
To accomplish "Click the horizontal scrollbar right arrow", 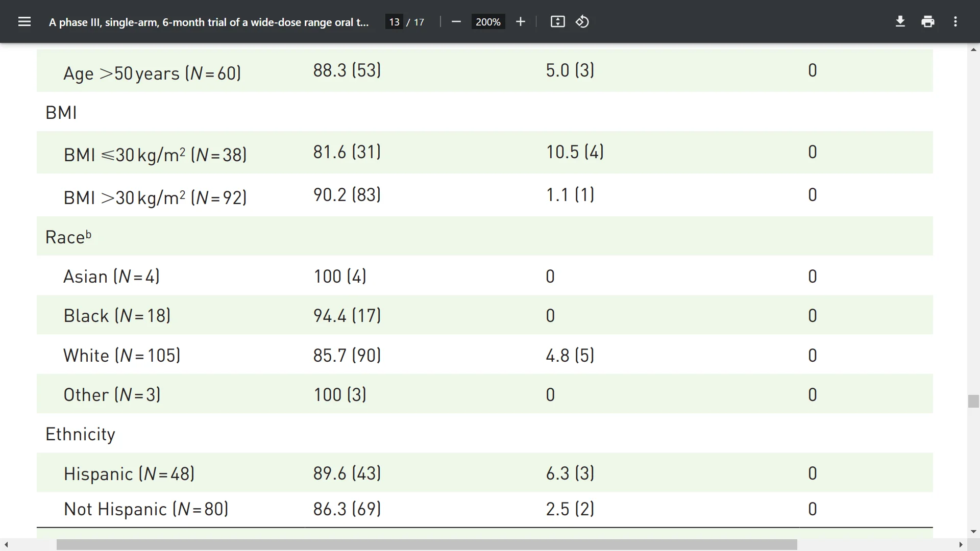I will click(961, 545).
